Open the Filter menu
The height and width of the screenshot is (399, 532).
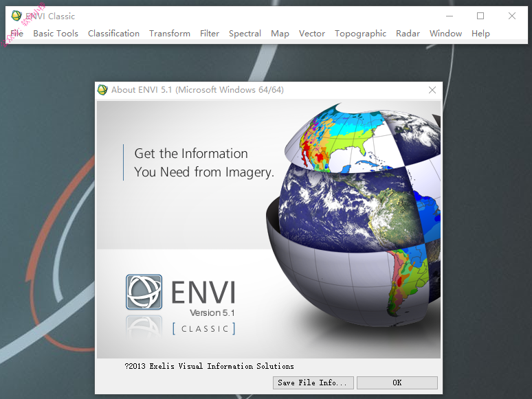210,33
